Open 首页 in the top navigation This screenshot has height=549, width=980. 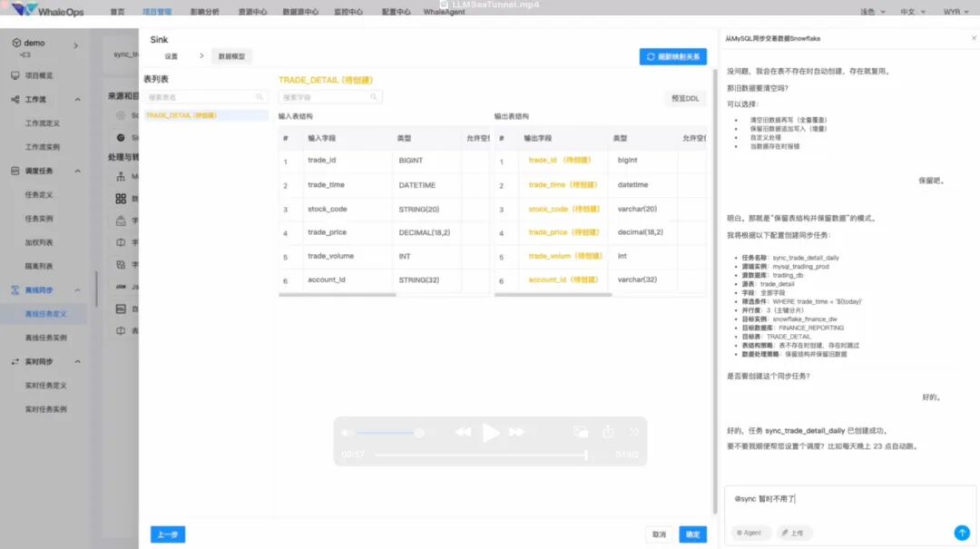117,12
